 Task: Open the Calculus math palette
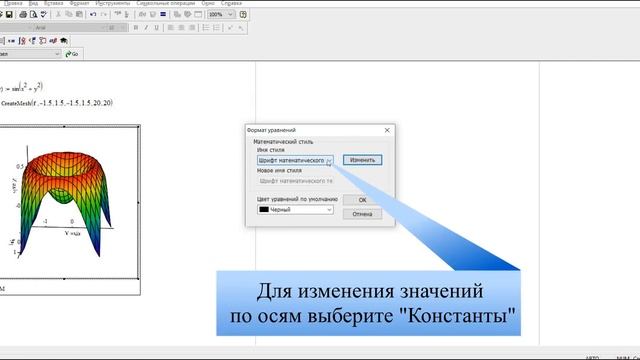(x=22, y=41)
